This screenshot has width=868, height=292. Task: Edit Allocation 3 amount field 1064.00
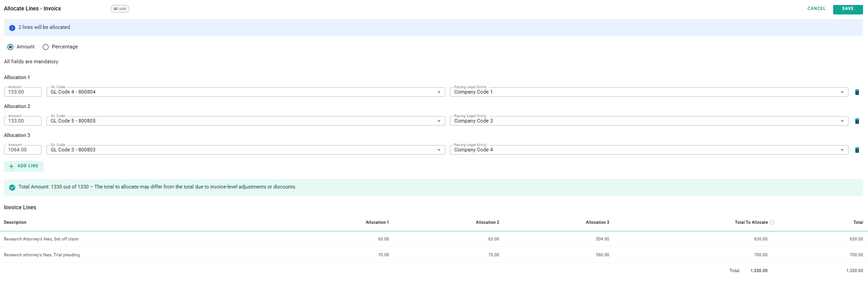click(23, 150)
